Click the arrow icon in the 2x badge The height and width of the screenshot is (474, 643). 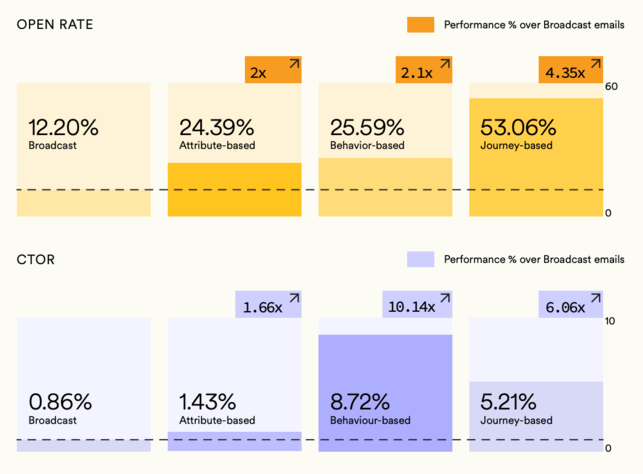(x=294, y=65)
